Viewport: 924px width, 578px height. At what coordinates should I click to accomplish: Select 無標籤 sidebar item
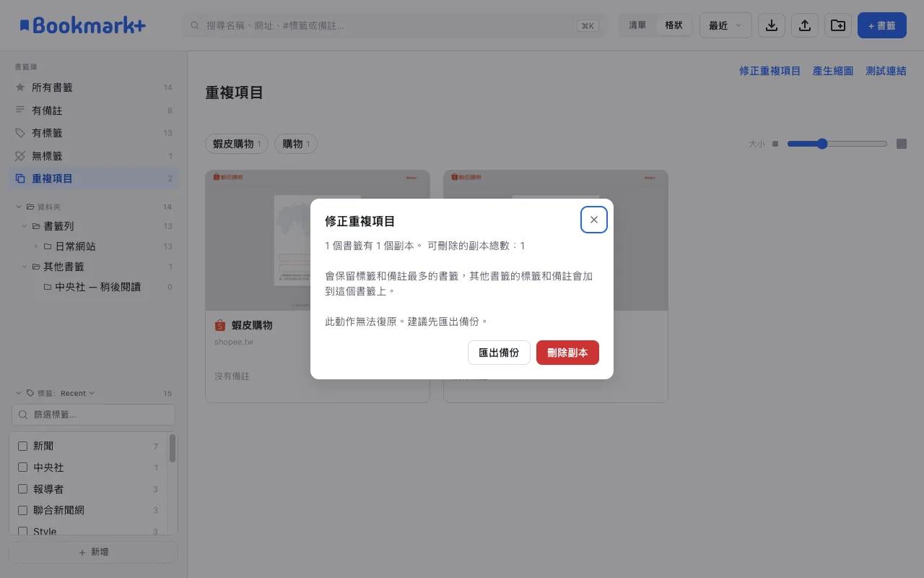click(x=94, y=156)
